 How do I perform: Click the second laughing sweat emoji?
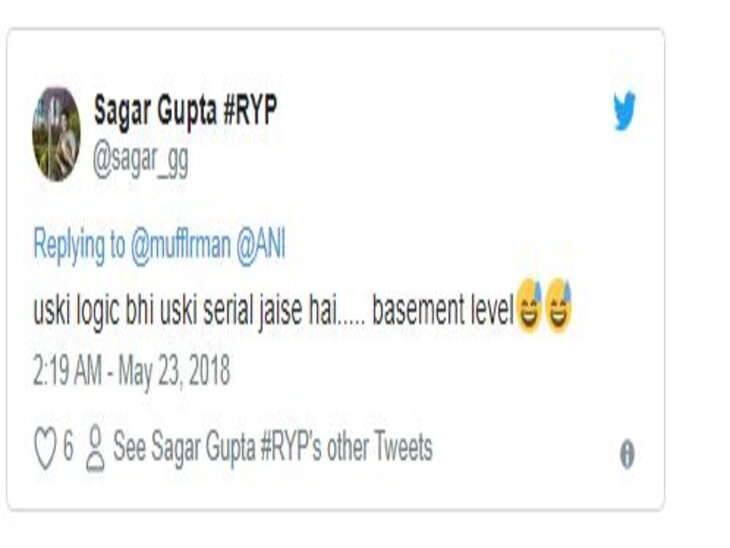click(x=558, y=306)
